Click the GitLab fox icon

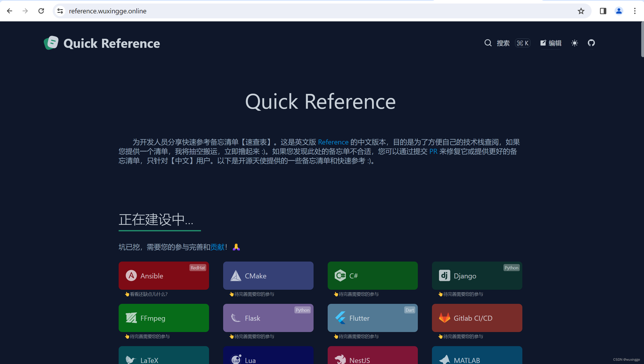coord(444,318)
